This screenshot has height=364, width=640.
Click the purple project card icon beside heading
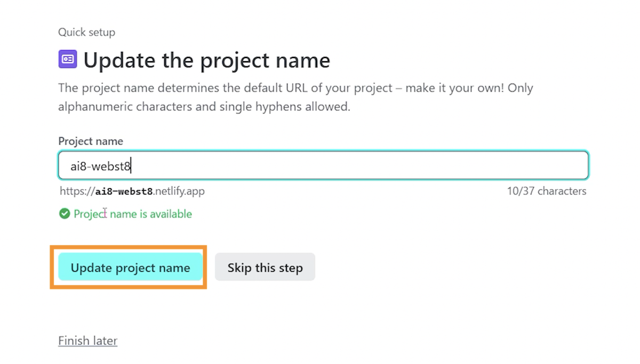pyautogui.click(x=68, y=59)
